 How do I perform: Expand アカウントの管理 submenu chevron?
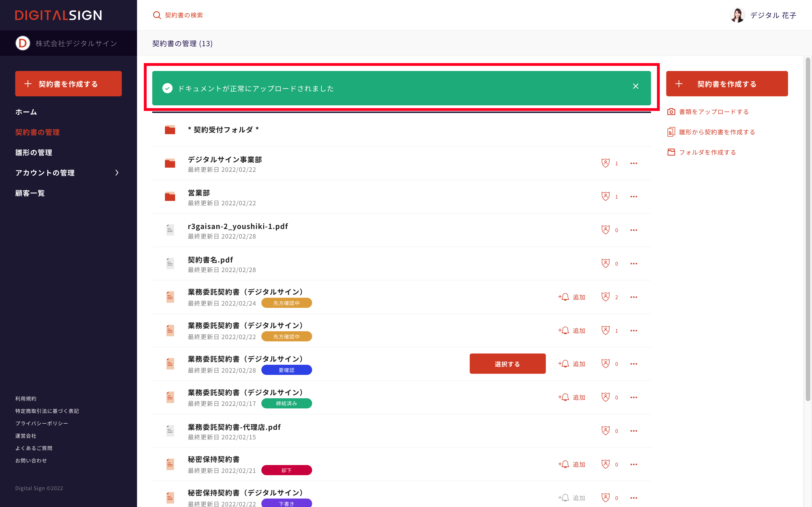pyautogui.click(x=117, y=173)
